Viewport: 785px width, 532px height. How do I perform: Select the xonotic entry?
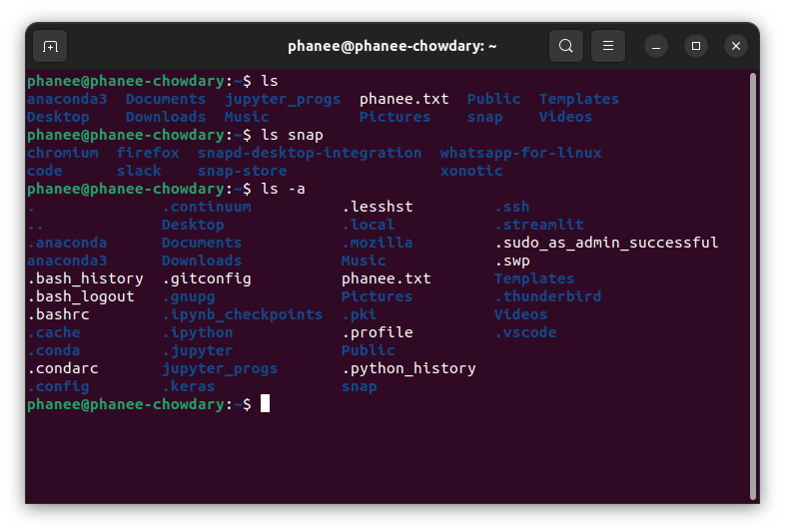pyautogui.click(x=471, y=171)
